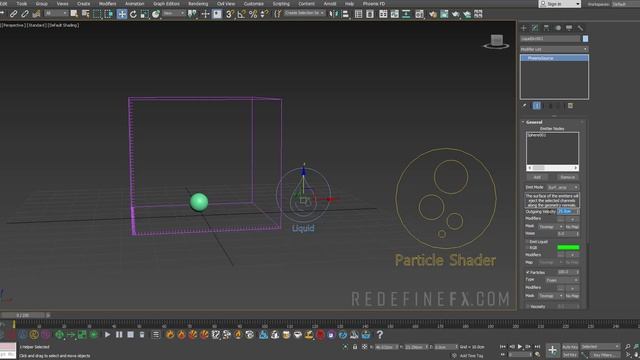Screen dimensions: 640x360
Task: Open the reference coordinate system View dropdown
Action: (x=173, y=13)
